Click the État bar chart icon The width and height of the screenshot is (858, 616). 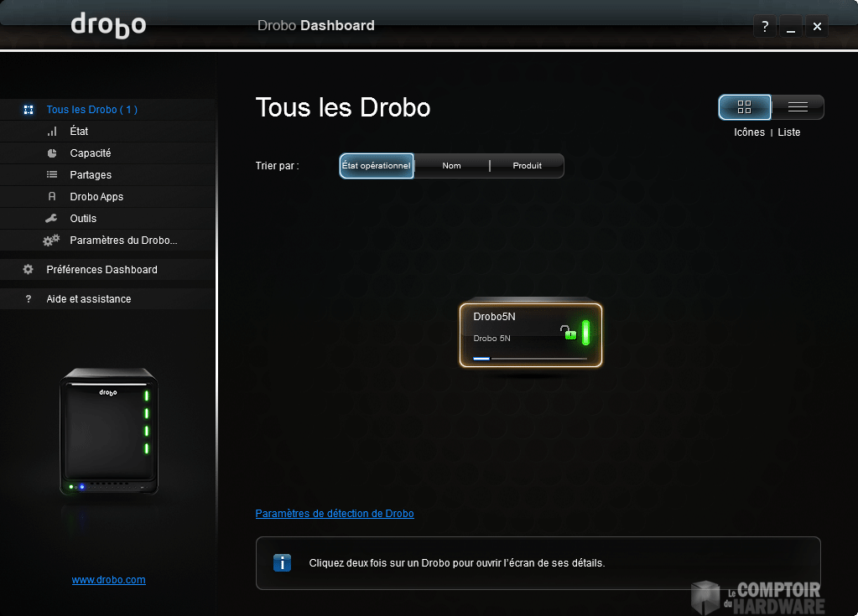click(x=52, y=132)
